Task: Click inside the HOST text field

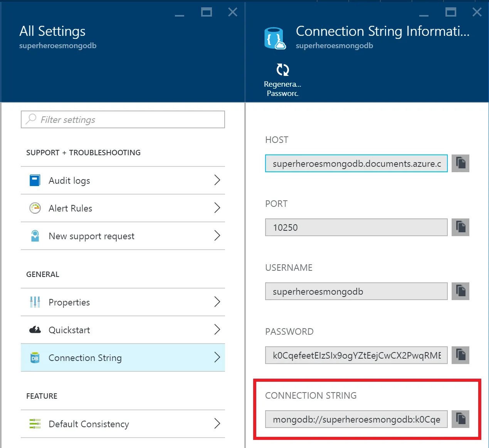Action: coord(356,163)
